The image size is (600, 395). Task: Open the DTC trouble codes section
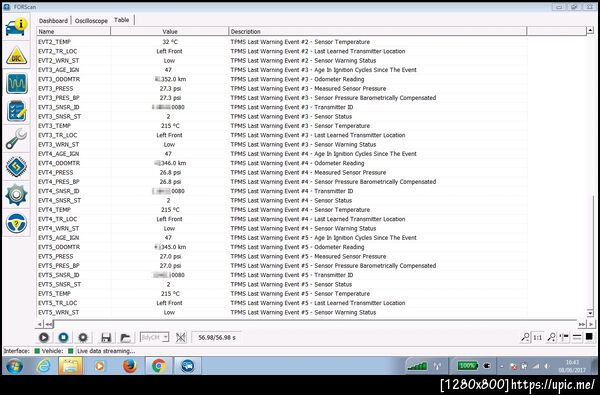tap(16, 56)
